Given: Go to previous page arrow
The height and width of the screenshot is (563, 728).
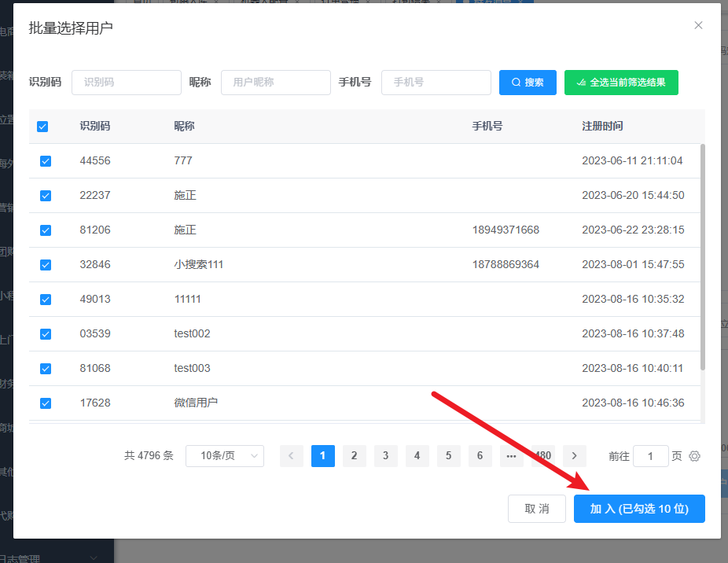Looking at the screenshot, I should pos(291,456).
